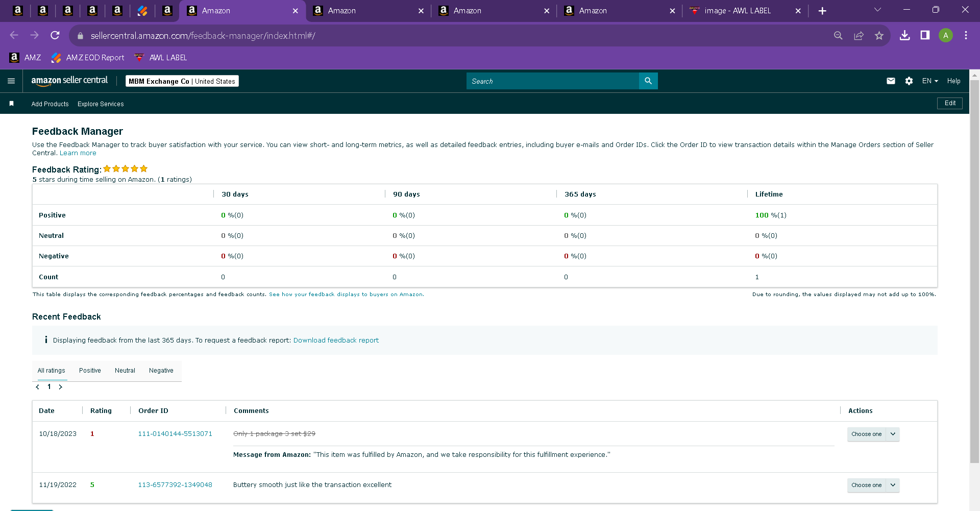Focus the Seller Central search field
The image size is (980, 511).
553,81
